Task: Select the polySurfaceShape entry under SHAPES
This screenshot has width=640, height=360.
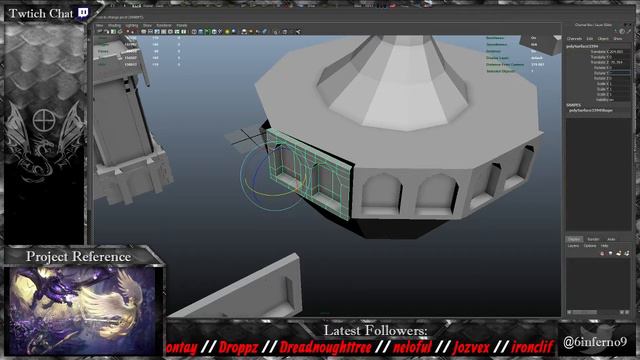Action: (591, 111)
